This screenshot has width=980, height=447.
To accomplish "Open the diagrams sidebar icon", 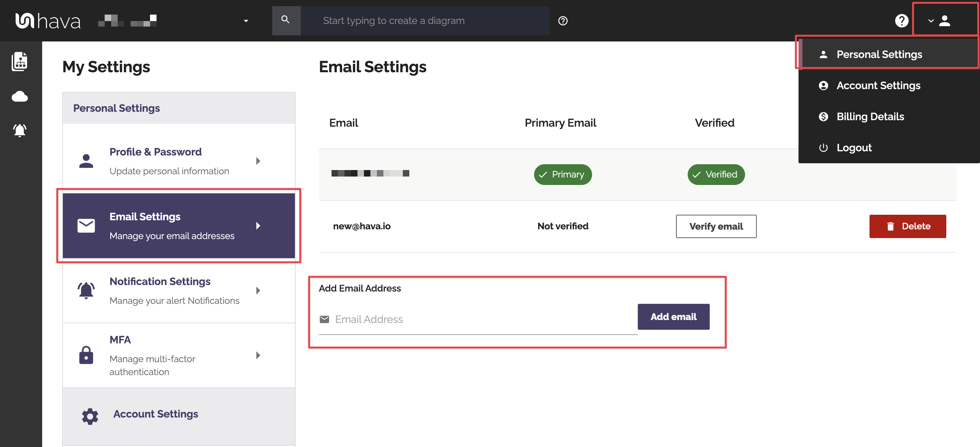I will [x=20, y=62].
